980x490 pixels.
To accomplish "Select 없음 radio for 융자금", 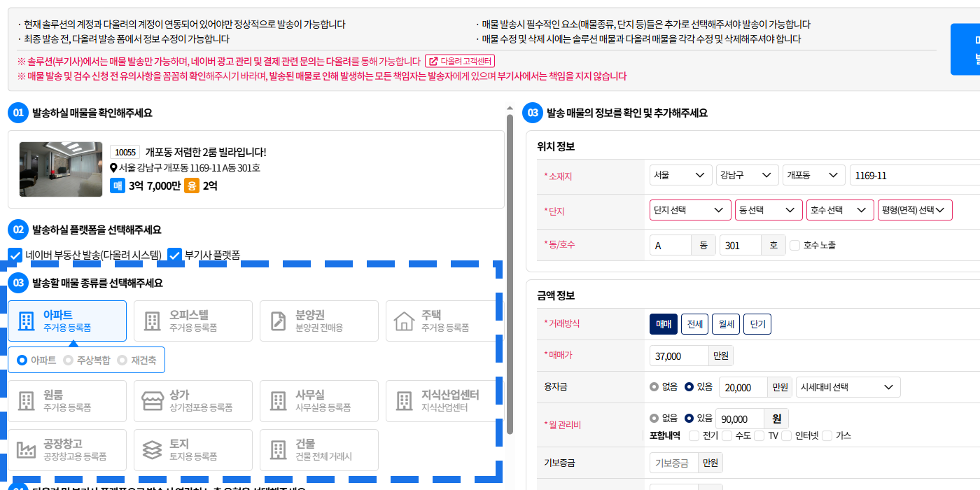I will tap(654, 386).
